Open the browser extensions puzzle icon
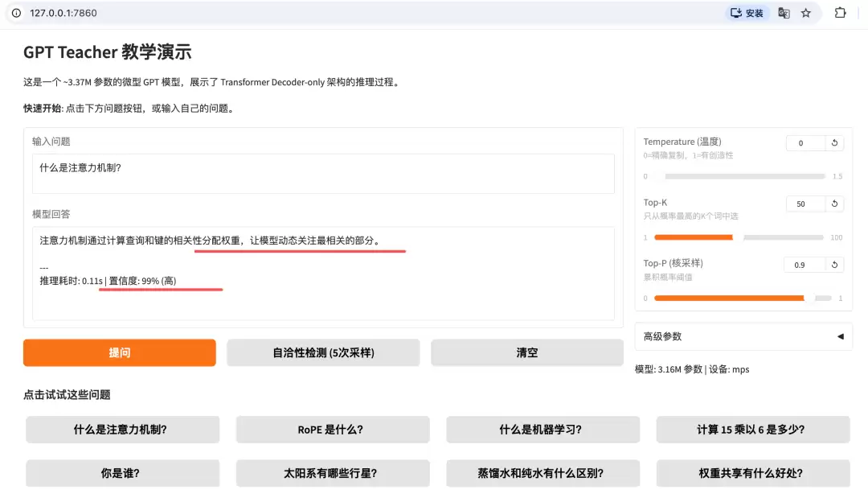This screenshot has height=502, width=868. pyautogui.click(x=841, y=13)
